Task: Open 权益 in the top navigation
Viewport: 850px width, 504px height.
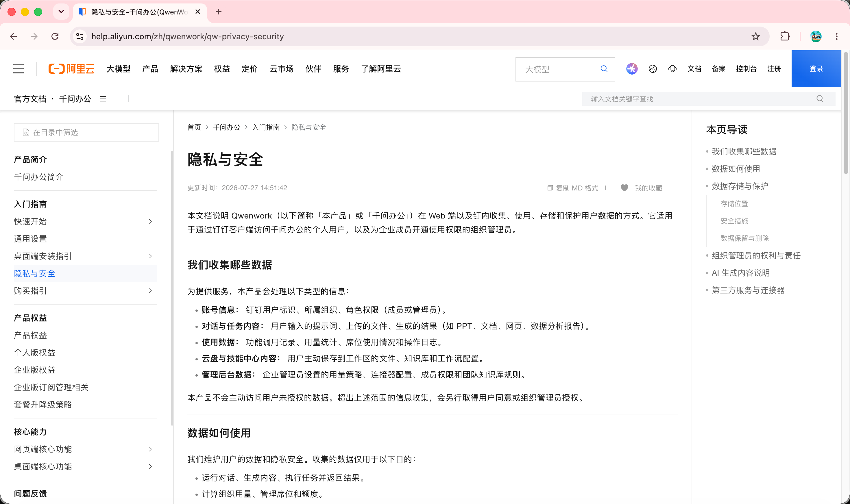Action: click(222, 69)
